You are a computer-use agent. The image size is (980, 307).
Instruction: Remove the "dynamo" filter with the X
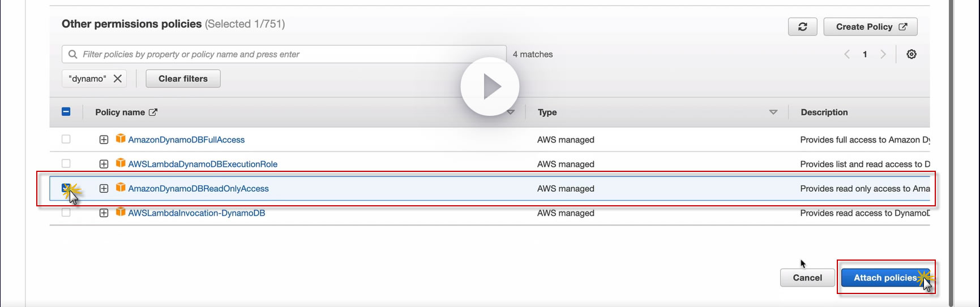pos(118,79)
